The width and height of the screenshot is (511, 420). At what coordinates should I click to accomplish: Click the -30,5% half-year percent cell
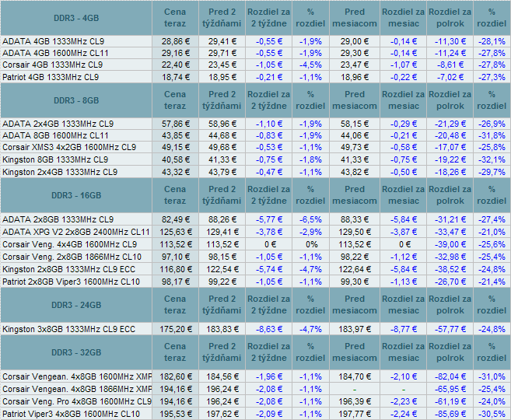point(492,414)
